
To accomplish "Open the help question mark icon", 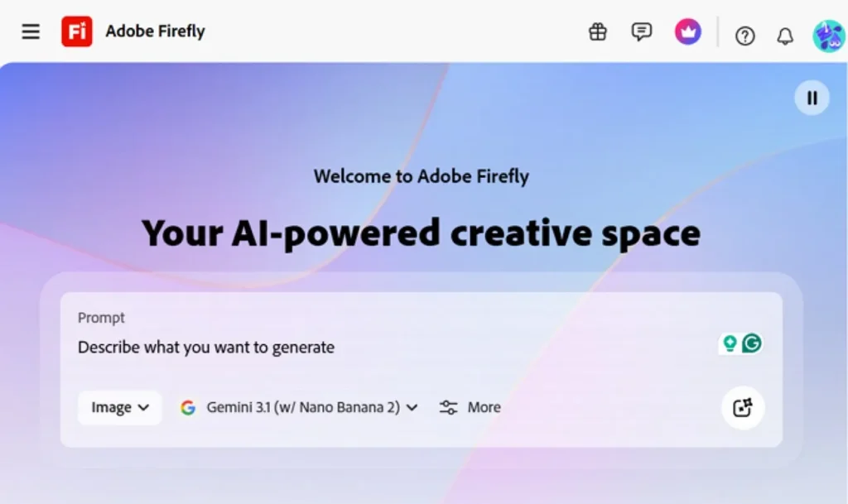I will [744, 36].
